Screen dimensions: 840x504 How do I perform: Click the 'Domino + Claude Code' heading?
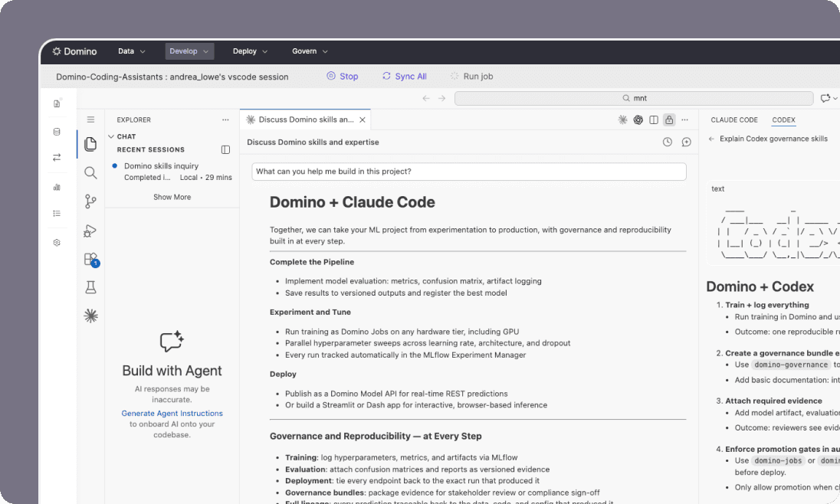(352, 202)
